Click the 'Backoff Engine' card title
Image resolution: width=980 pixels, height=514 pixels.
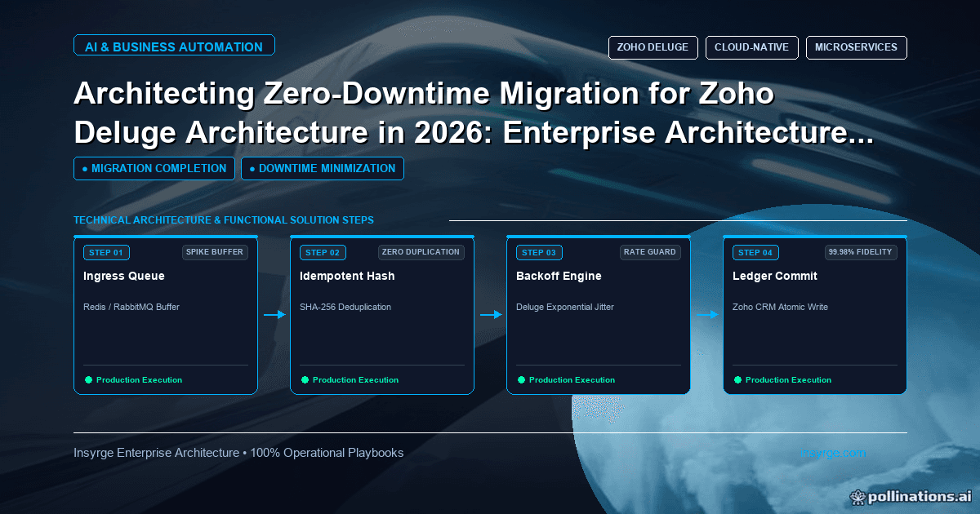coord(559,276)
